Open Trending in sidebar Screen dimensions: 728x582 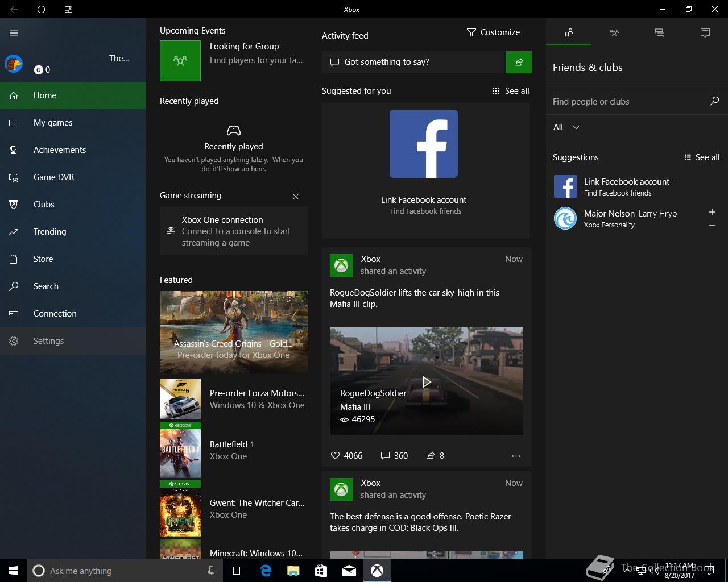(x=73, y=232)
